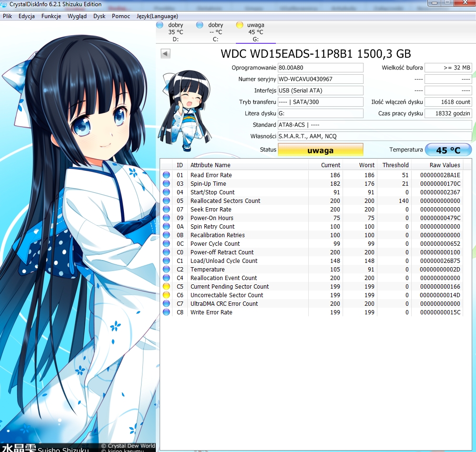Click the Threshold column header
The height and width of the screenshot is (452, 476).
(x=395, y=165)
